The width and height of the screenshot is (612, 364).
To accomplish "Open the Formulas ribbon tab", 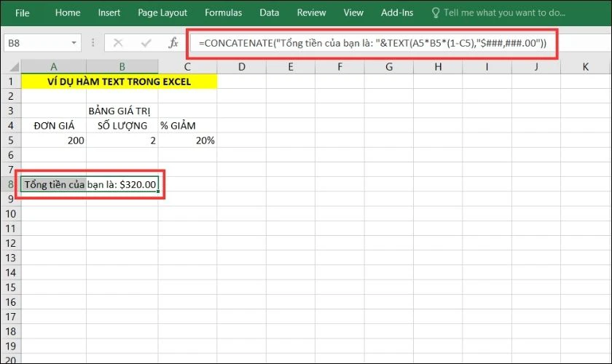I will point(223,13).
